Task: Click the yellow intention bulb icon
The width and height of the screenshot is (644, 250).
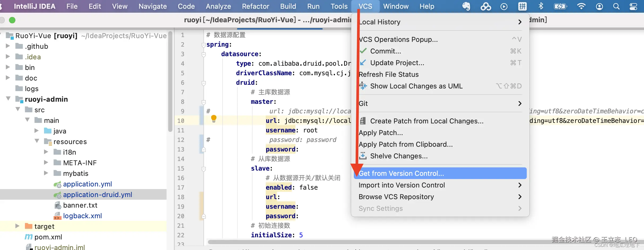Action: pos(214,118)
